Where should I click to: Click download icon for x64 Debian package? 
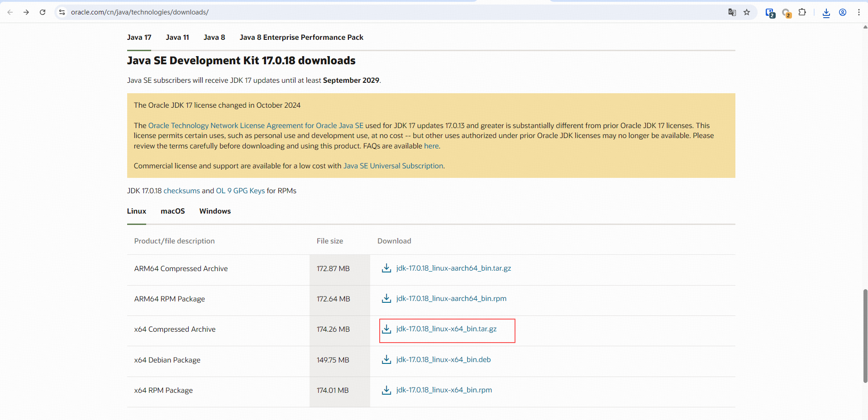[386, 360]
